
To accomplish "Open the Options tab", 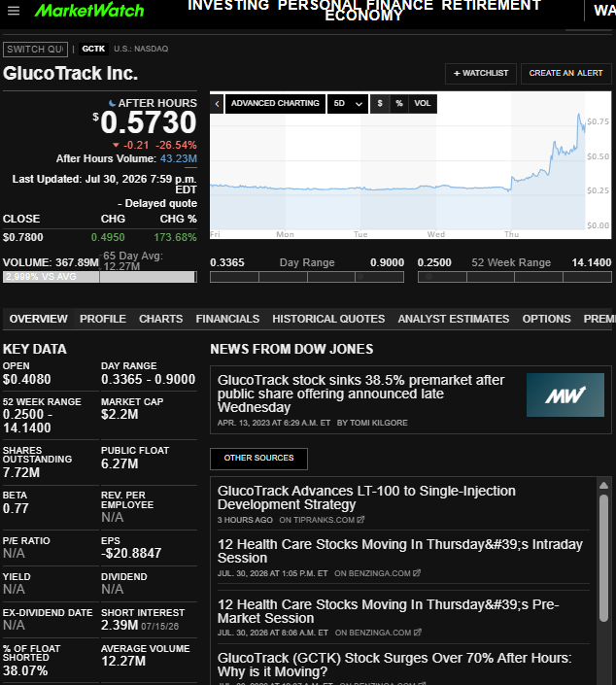I will click(547, 319).
